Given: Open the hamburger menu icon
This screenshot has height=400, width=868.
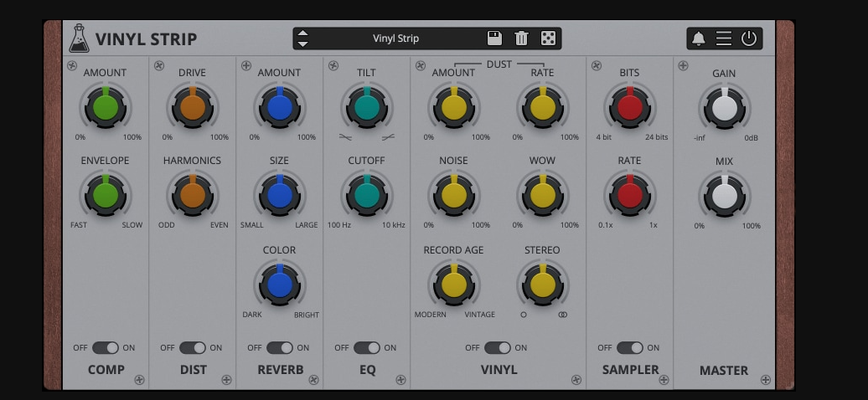Looking at the screenshot, I should [x=724, y=38].
